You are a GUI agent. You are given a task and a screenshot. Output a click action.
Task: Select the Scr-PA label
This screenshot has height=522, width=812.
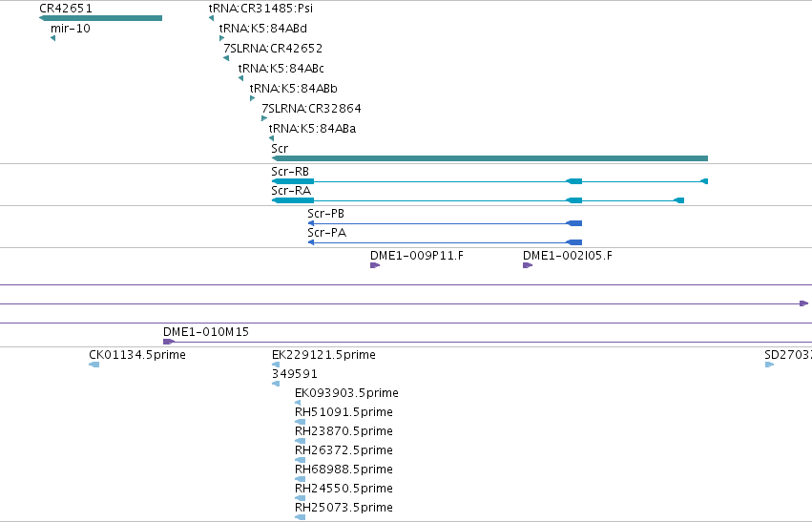point(326,233)
